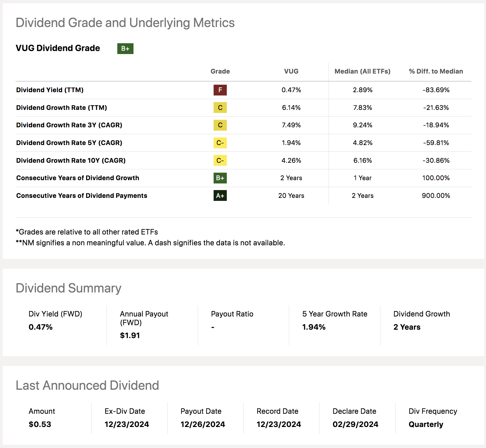Click the C grade badge for 3Y CAGR row
The image size is (486, 448).
[x=220, y=125]
